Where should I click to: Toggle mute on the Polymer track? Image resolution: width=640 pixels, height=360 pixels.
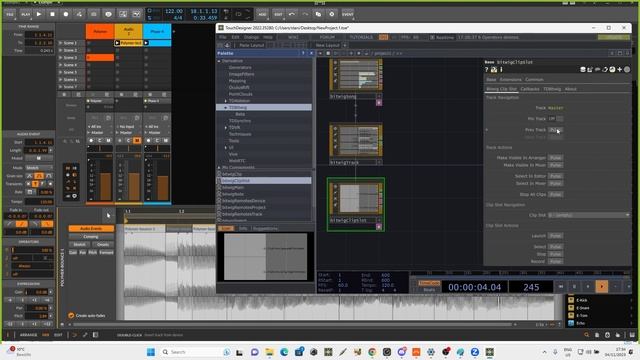pyautogui.click(x=109, y=140)
